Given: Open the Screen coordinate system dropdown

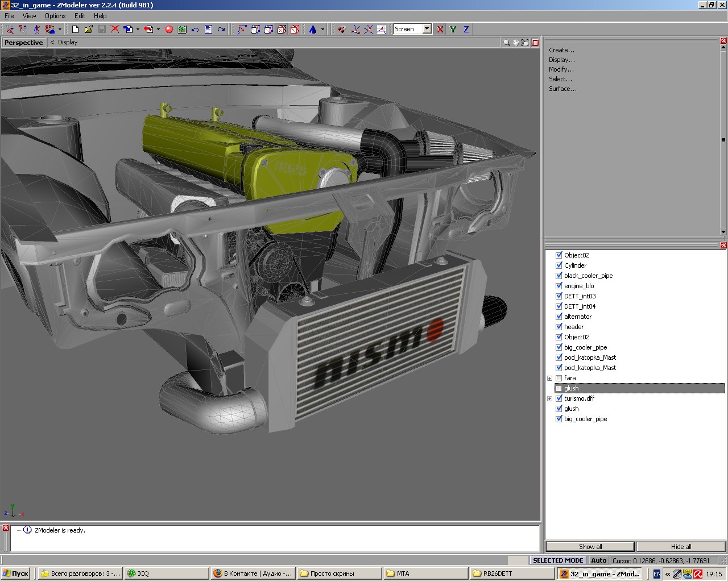Looking at the screenshot, I should 427,29.
